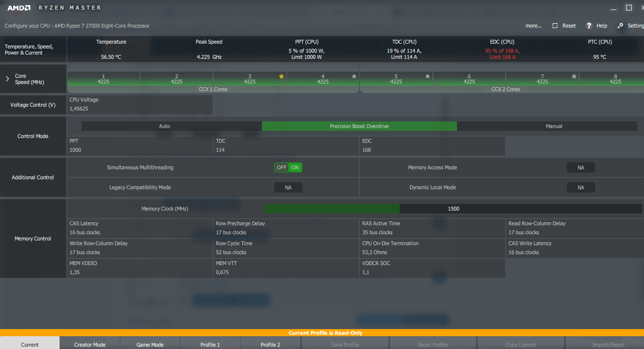The width and height of the screenshot is (644, 349).
Task: Select Precision Boost Overdrive control mode
Action: (359, 126)
